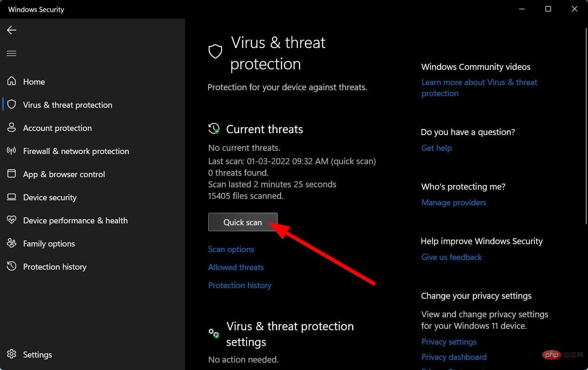The width and height of the screenshot is (588, 370).
Task: Open Protection history link under Current threats
Action: (x=240, y=285)
